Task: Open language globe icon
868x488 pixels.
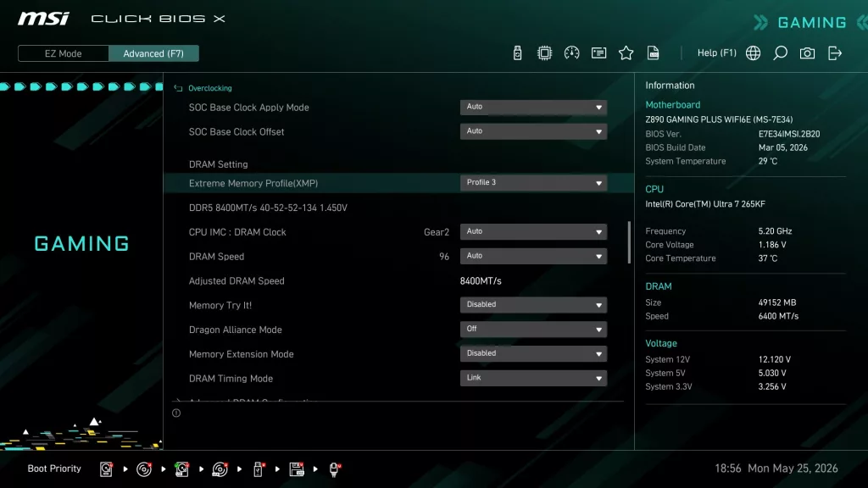Action: 753,53
